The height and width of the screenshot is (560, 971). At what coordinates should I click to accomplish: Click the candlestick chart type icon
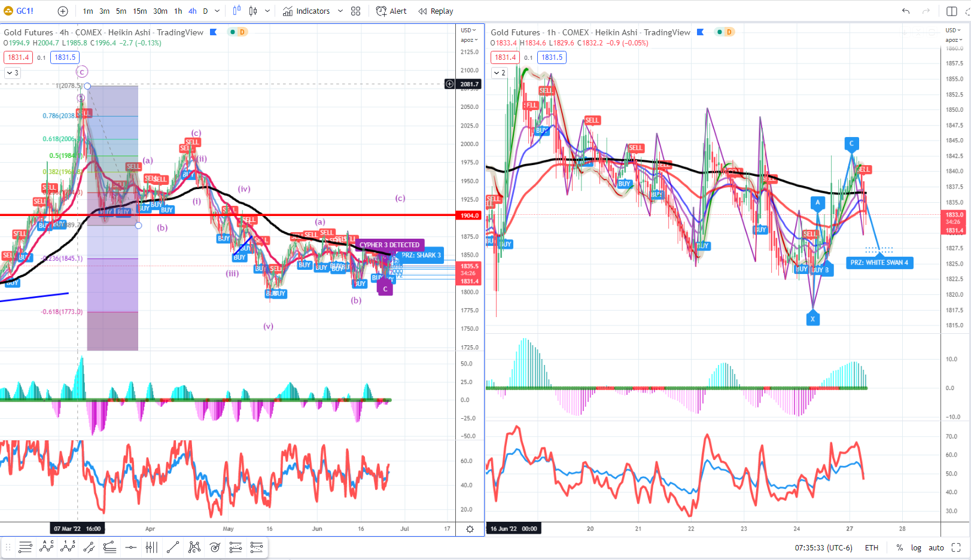253,11
